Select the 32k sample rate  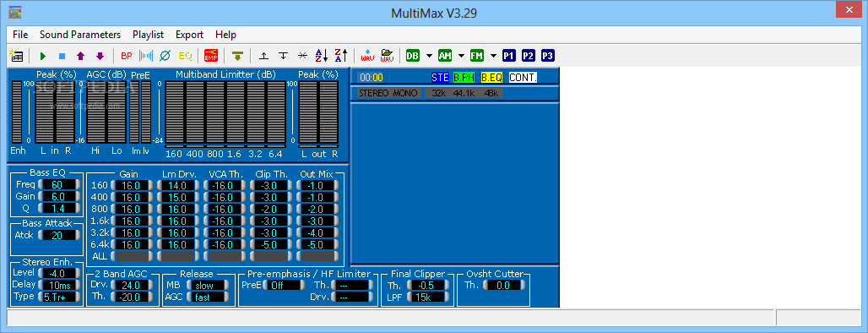(x=439, y=93)
